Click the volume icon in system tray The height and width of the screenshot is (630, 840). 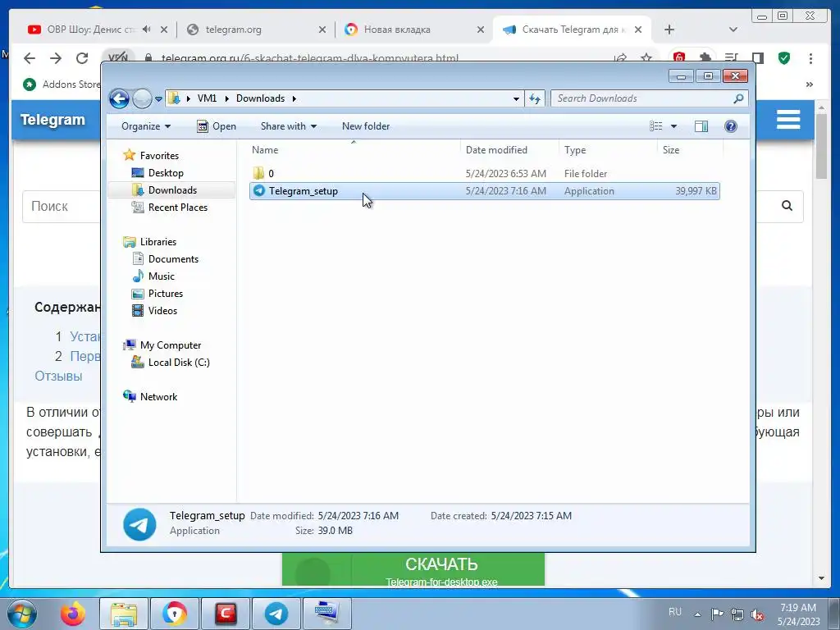point(757,614)
